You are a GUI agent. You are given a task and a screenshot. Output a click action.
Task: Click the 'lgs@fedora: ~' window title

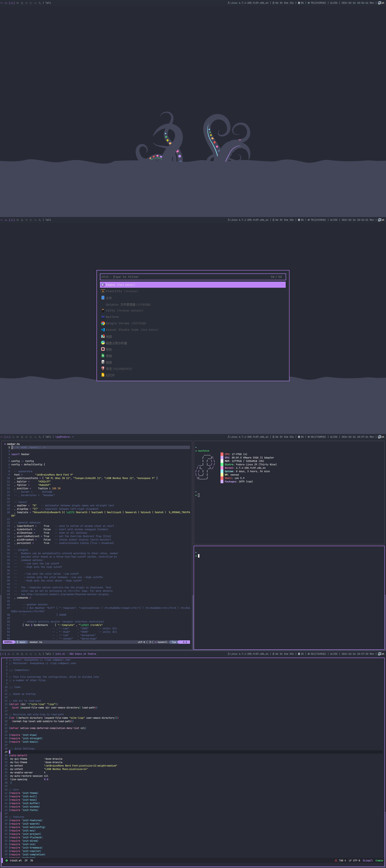pyautogui.click(x=64, y=437)
